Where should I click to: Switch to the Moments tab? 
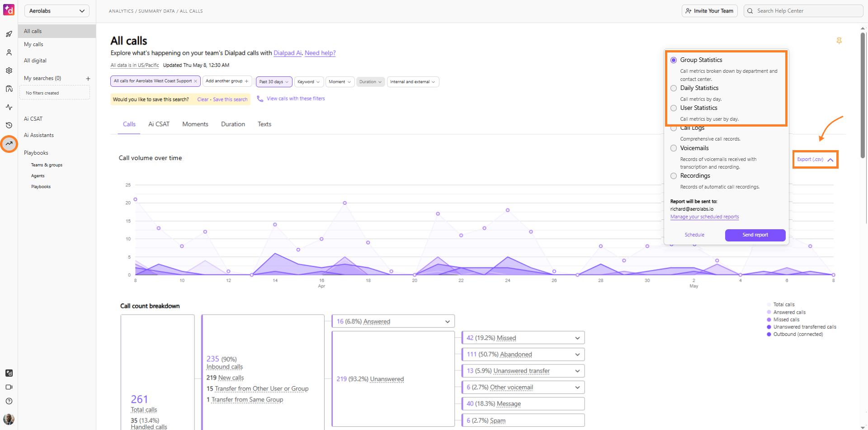195,124
